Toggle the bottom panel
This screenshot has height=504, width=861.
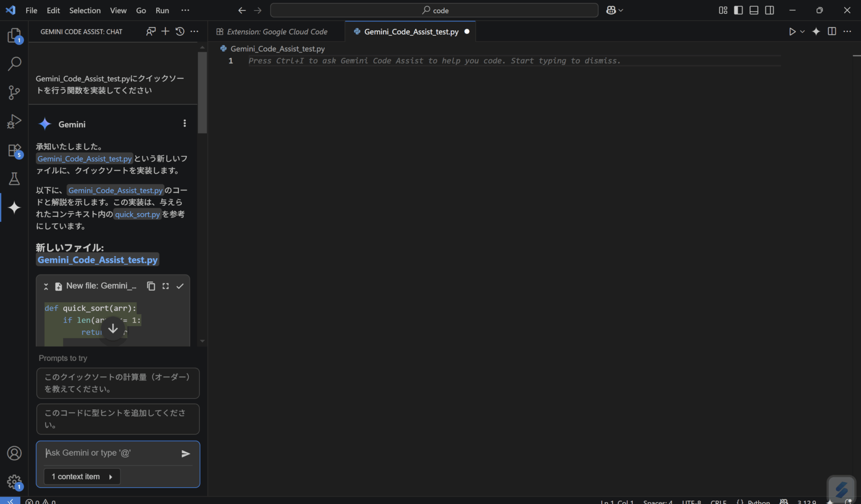click(x=754, y=11)
